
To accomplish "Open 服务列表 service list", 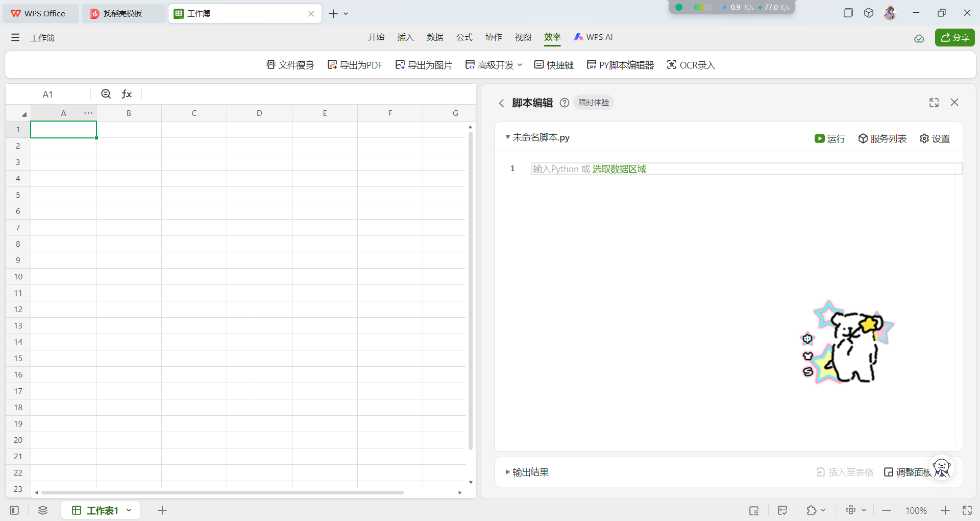I will point(883,138).
